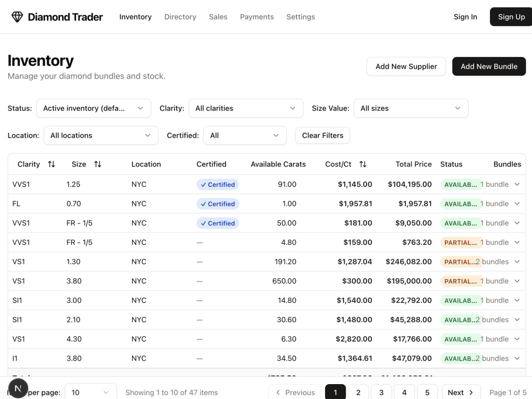The image size is (532, 399).
Task: Open the Clarity filter dropdown
Action: click(246, 108)
